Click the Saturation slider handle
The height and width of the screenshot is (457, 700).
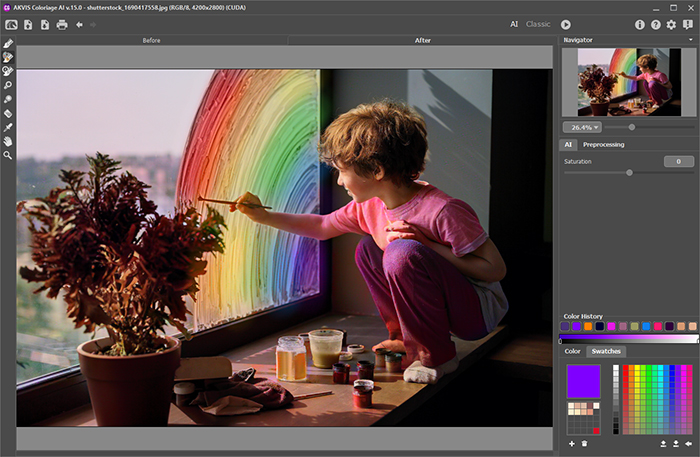[x=629, y=172]
